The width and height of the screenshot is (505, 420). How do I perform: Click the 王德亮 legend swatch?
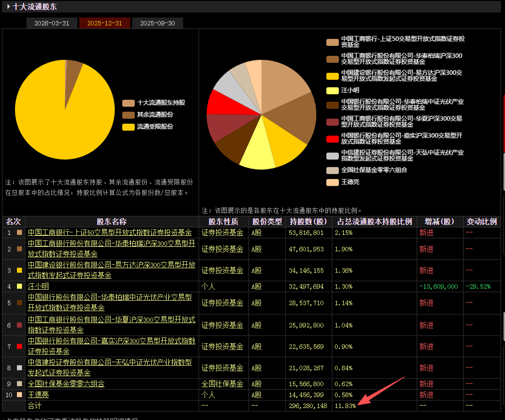332,183
